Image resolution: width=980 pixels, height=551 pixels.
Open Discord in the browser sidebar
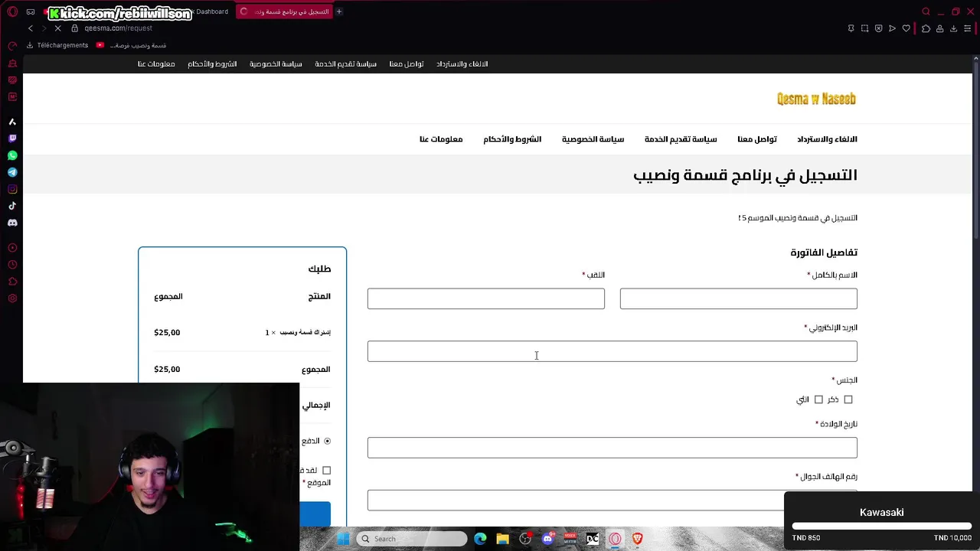(12, 223)
